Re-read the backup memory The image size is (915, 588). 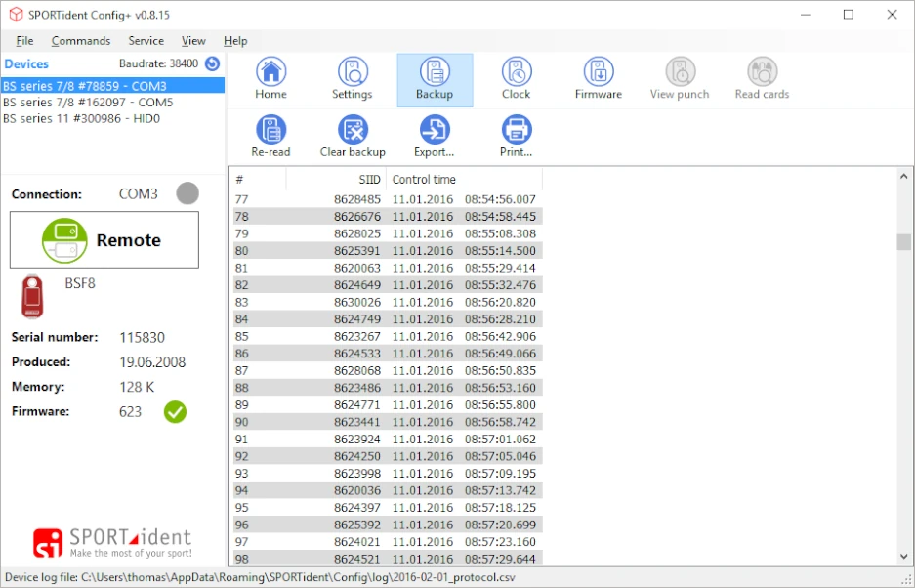(270, 137)
